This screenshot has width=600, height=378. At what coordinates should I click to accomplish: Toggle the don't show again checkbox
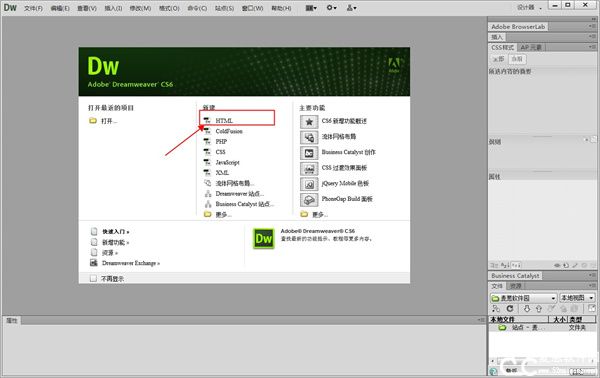tap(93, 279)
